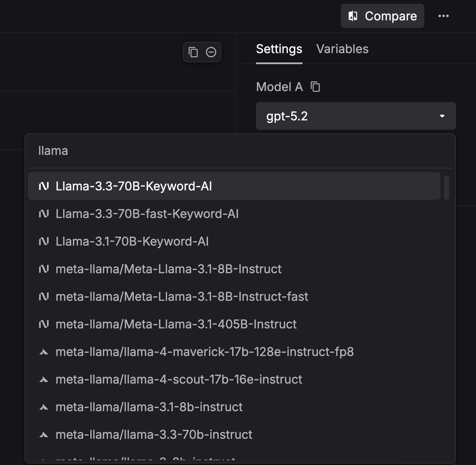Image resolution: width=476 pixels, height=465 pixels.
Task: Choose Llama-3.3-70B-fast-Keyword-AI from the list
Action: (x=147, y=214)
